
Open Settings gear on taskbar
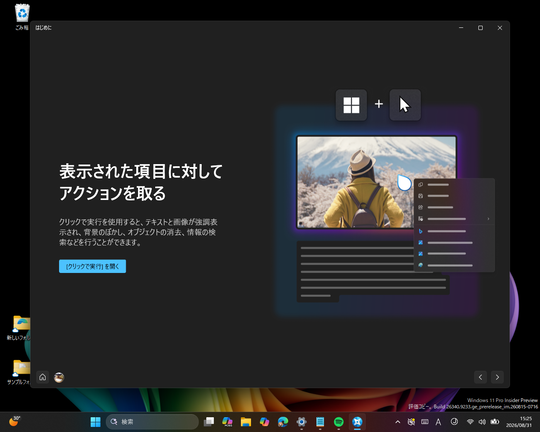301,422
